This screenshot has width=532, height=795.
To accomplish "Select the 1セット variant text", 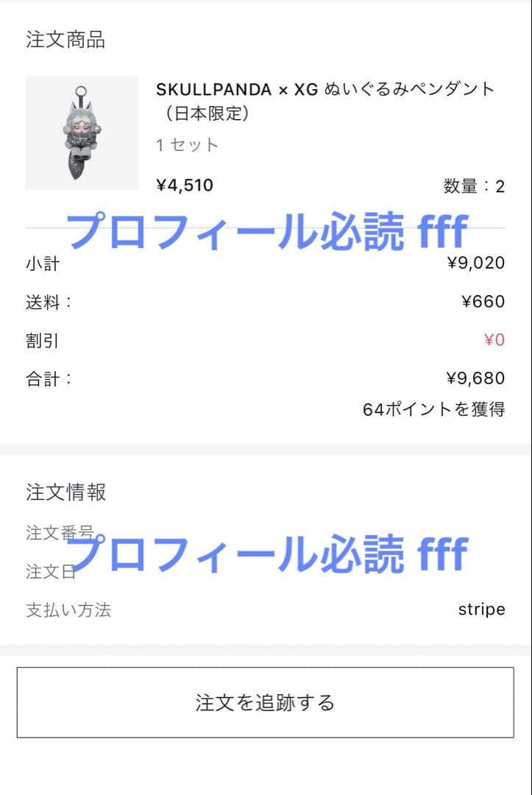I will 187,145.
